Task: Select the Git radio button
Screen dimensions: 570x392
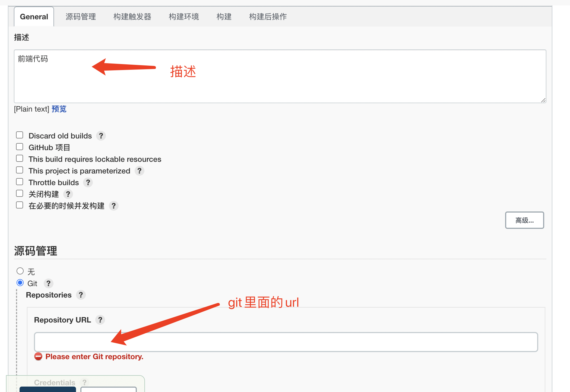Action: (x=20, y=283)
